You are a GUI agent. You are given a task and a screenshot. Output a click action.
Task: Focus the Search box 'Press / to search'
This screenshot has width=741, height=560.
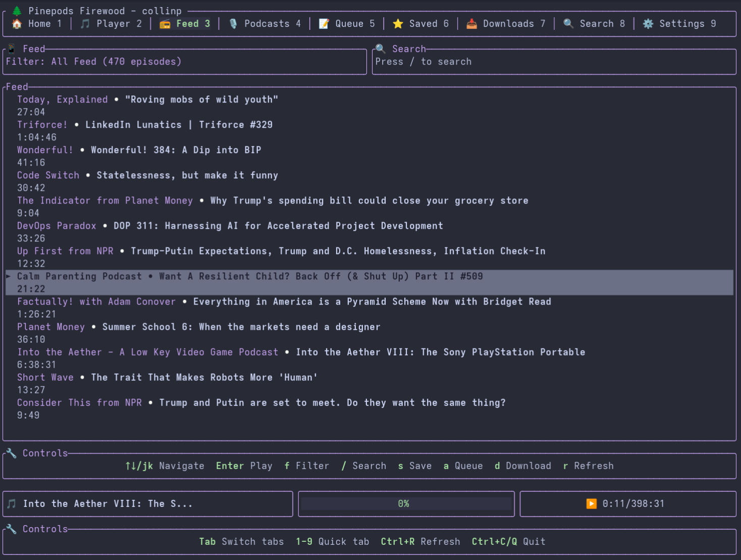click(553, 62)
